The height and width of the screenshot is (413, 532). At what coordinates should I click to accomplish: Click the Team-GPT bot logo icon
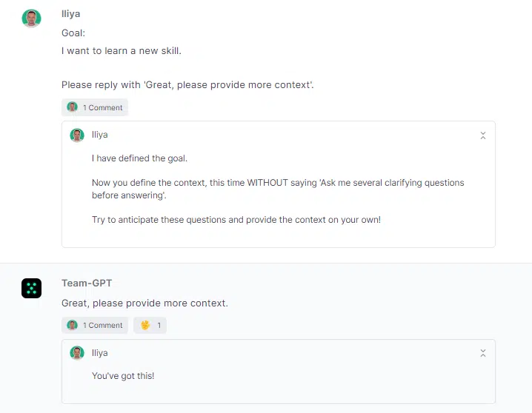[x=32, y=289]
